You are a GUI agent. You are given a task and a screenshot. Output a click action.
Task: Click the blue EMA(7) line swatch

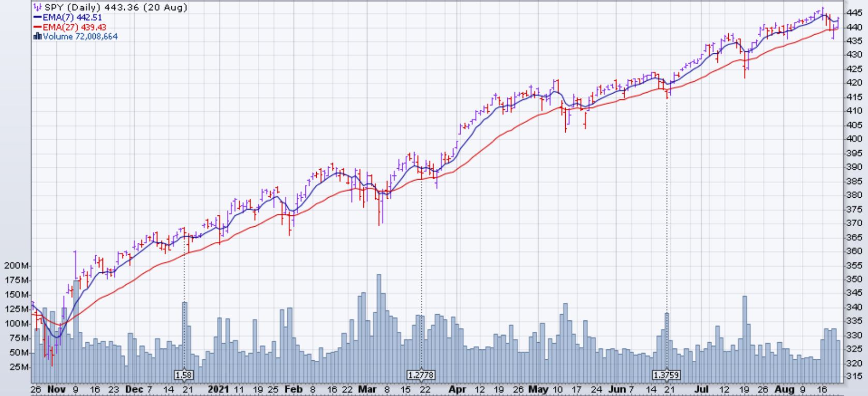click(x=37, y=18)
